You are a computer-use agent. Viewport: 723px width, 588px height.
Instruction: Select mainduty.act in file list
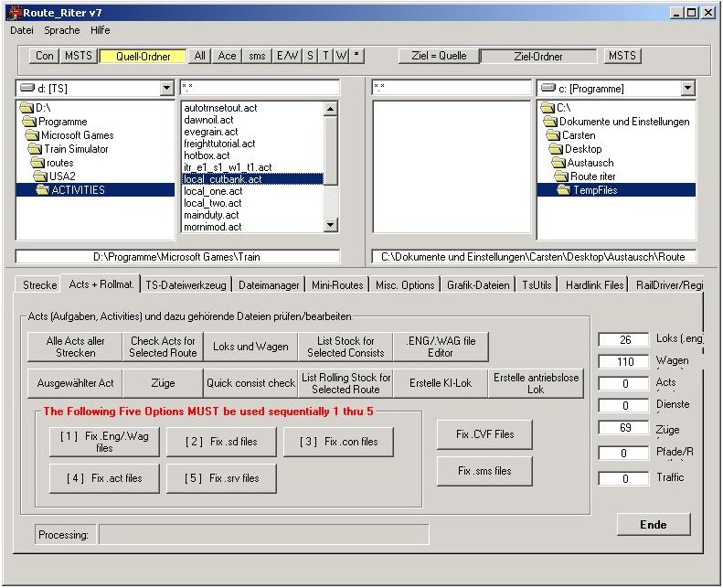211,216
